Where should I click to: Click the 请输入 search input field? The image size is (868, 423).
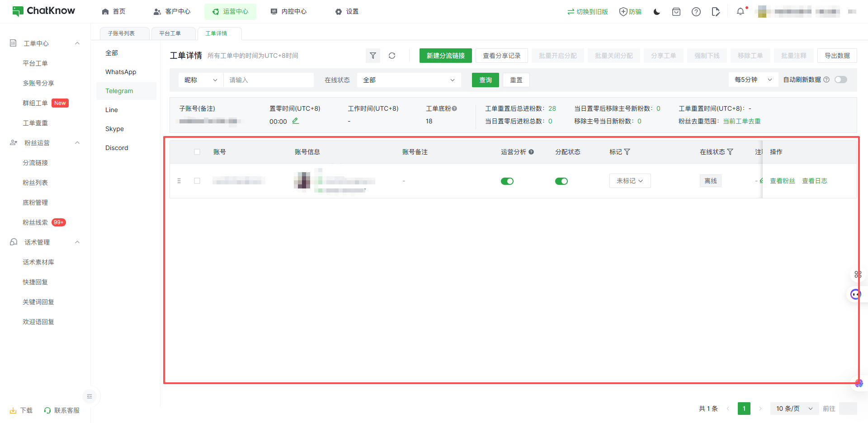269,80
